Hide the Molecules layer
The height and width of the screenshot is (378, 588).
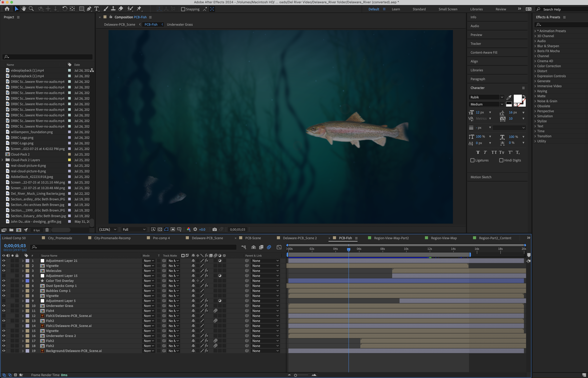point(4,270)
